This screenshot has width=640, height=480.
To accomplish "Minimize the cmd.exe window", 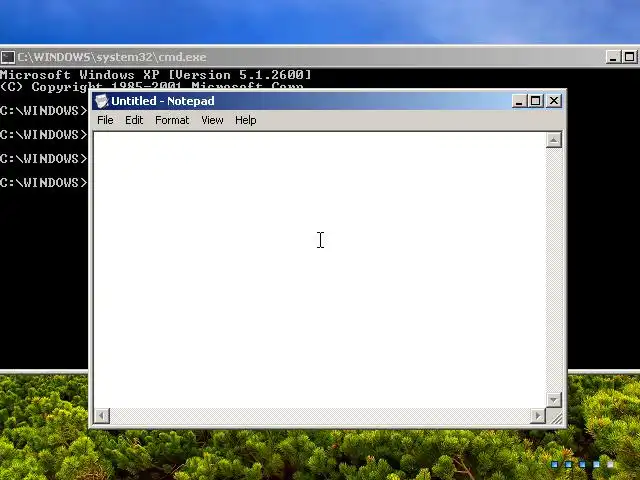I will 613,57.
